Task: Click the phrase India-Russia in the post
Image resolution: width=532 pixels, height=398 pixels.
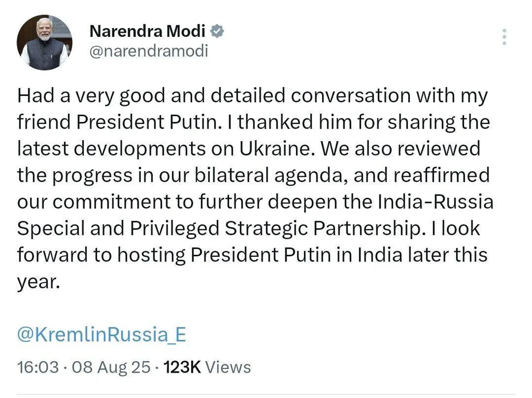Action: coord(435,202)
